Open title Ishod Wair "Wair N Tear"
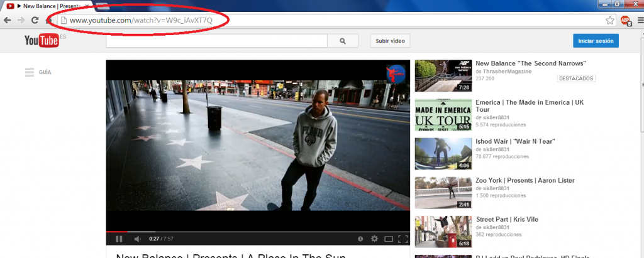Image resolution: width=644 pixels, height=258 pixels. pos(516,141)
